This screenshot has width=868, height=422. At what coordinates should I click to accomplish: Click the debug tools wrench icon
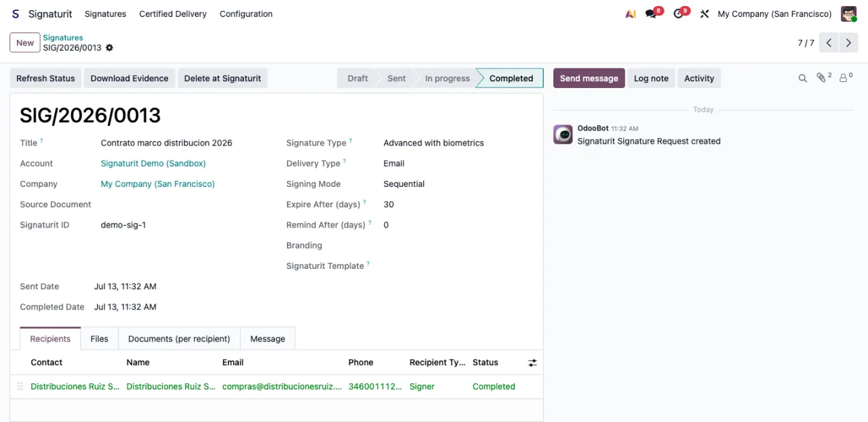tap(705, 14)
